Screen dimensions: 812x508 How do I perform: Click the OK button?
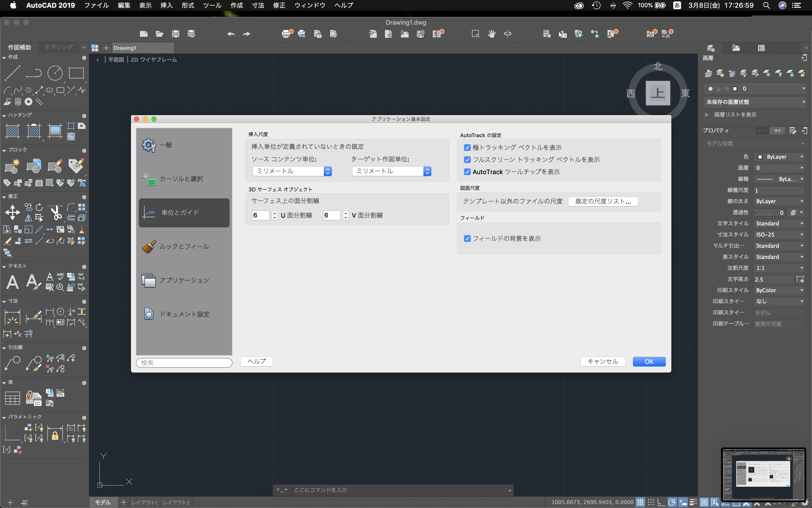coord(649,361)
